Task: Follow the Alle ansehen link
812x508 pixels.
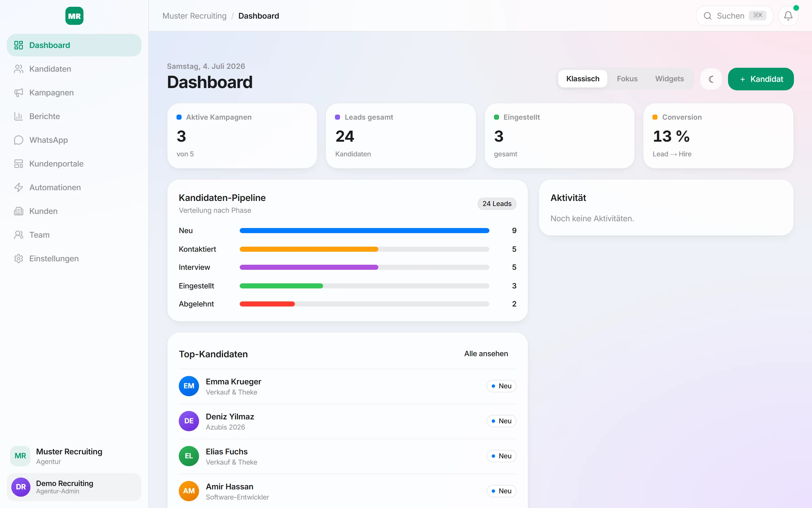Action: 486,353
